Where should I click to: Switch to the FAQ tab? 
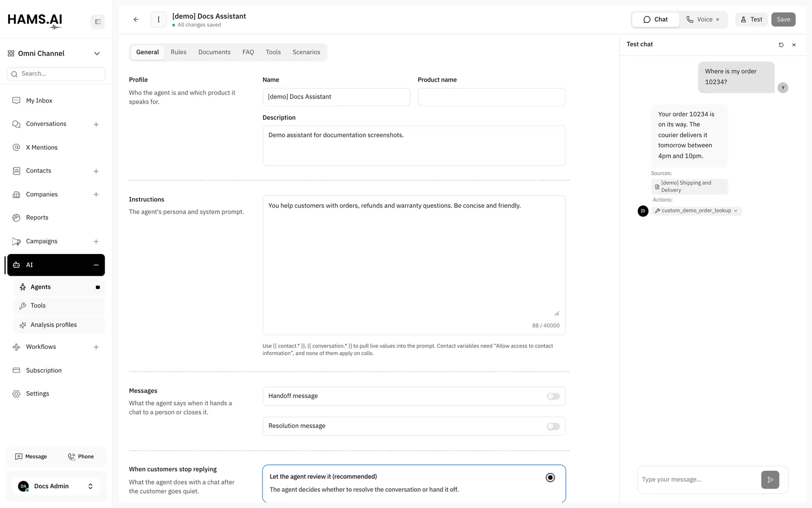click(248, 52)
